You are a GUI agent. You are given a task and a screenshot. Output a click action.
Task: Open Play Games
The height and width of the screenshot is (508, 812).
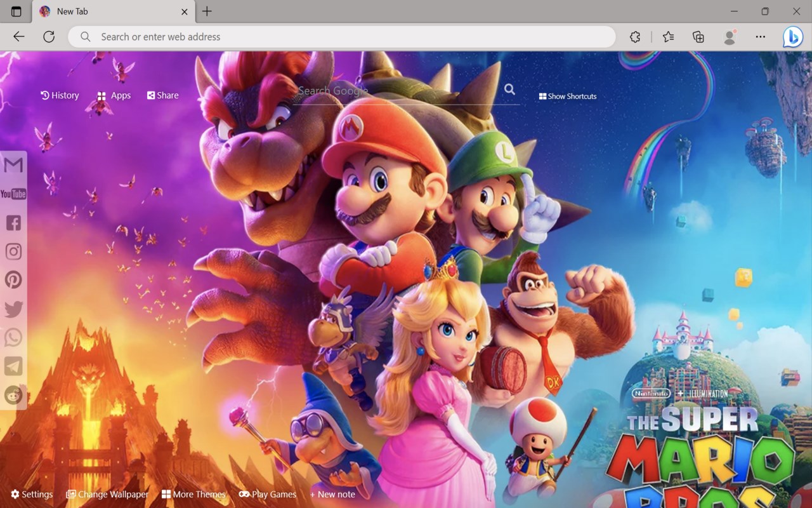[268, 494]
